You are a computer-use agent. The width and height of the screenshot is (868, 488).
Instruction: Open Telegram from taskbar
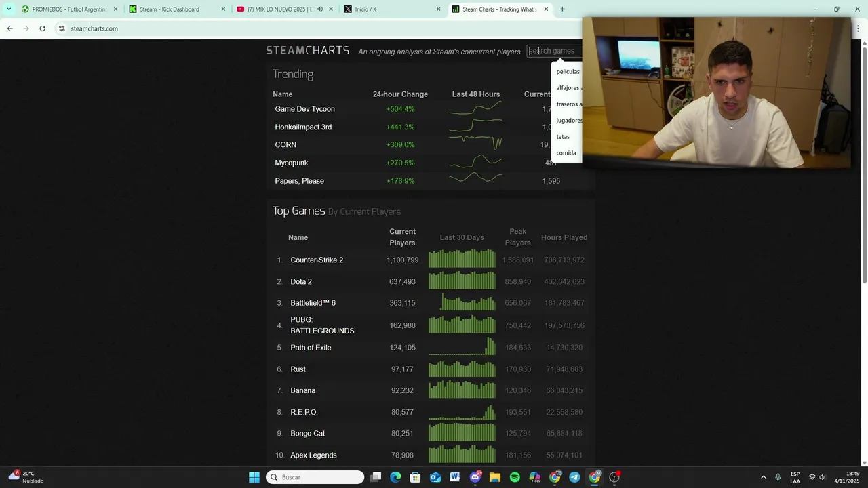tap(574, 477)
